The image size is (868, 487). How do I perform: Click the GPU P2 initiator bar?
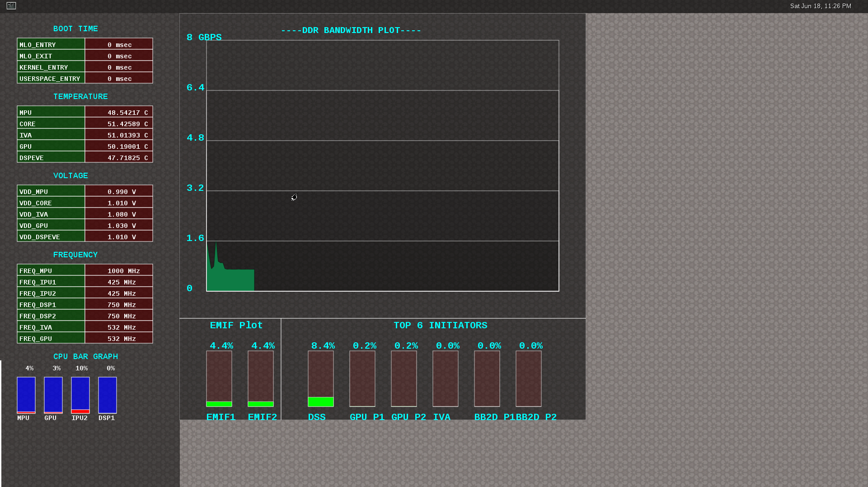[x=404, y=379]
